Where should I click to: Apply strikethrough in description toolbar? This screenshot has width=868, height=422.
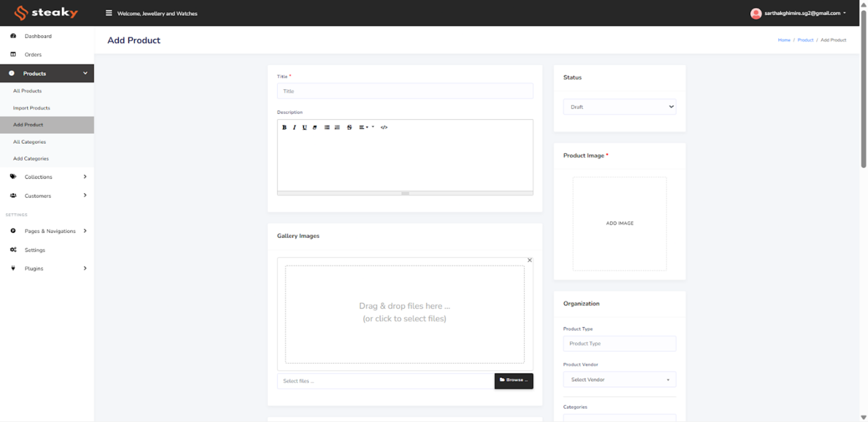point(349,128)
